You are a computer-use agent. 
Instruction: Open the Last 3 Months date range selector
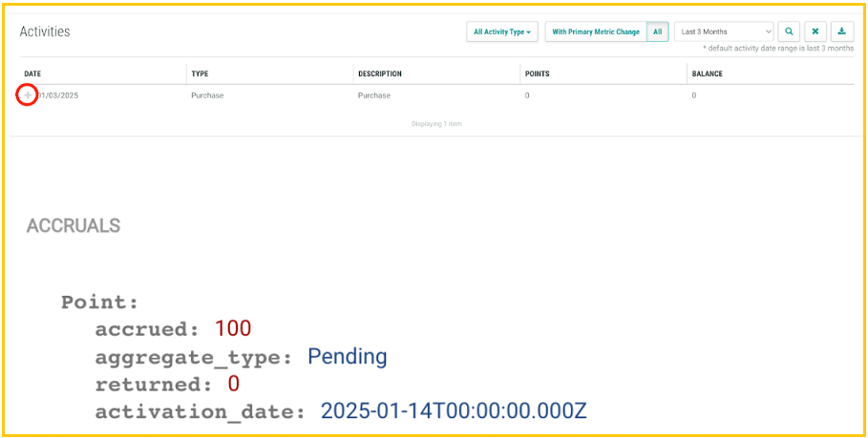point(723,31)
